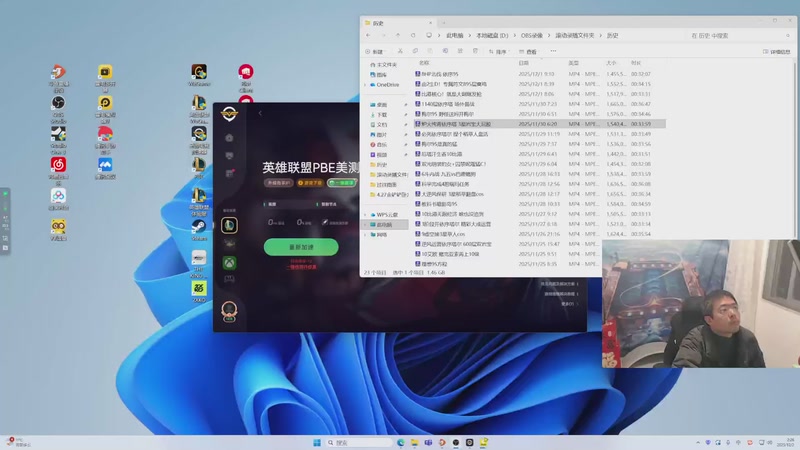Open the Windows Start button
This screenshot has height=450, width=800.
[x=317, y=442]
